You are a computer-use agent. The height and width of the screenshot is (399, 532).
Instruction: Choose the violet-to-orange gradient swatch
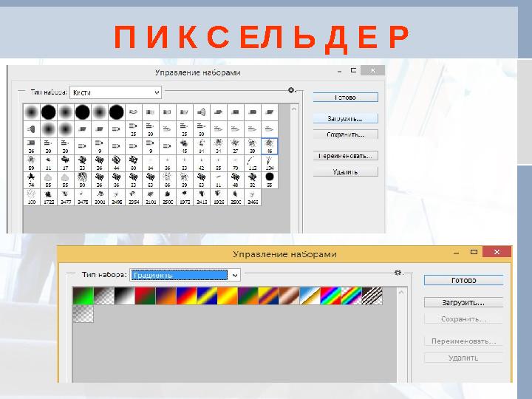(x=166, y=296)
